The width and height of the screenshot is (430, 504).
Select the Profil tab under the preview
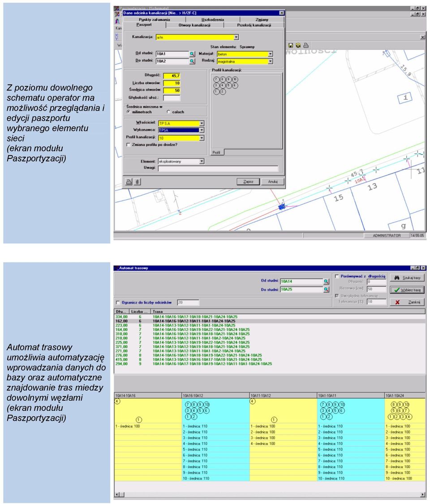[x=216, y=152]
